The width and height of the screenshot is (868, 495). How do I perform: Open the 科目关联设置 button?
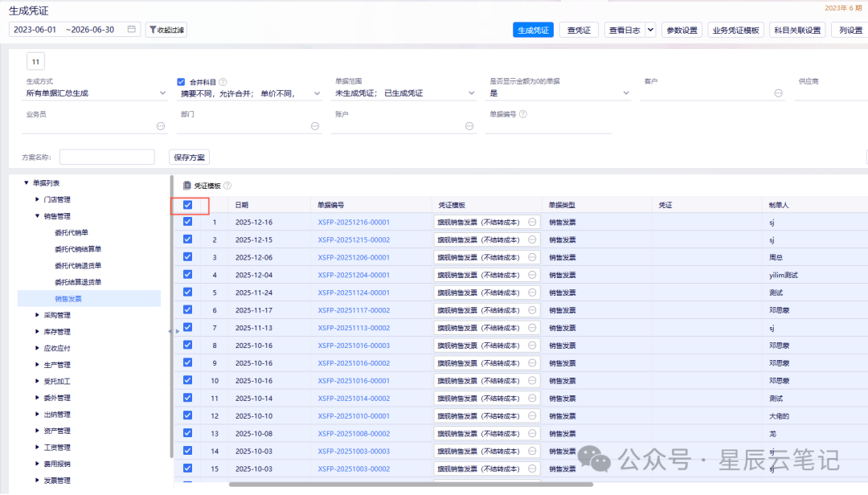point(797,30)
